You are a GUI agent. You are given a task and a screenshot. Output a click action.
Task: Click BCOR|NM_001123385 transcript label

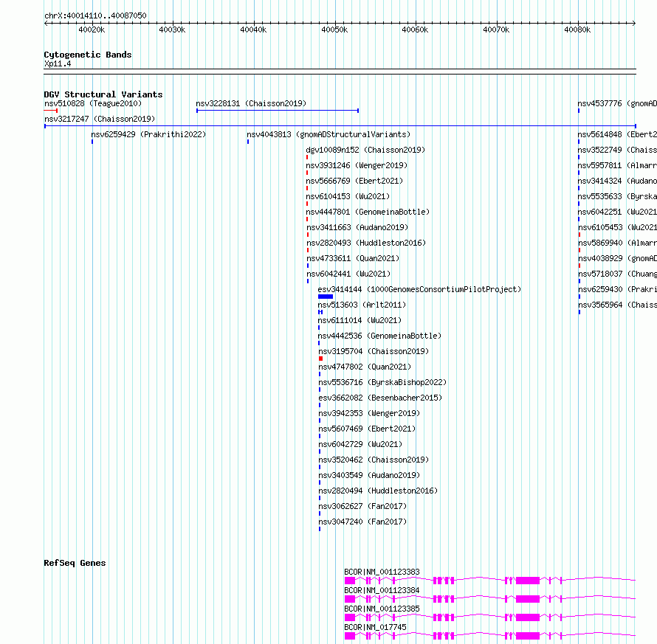[382, 609]
